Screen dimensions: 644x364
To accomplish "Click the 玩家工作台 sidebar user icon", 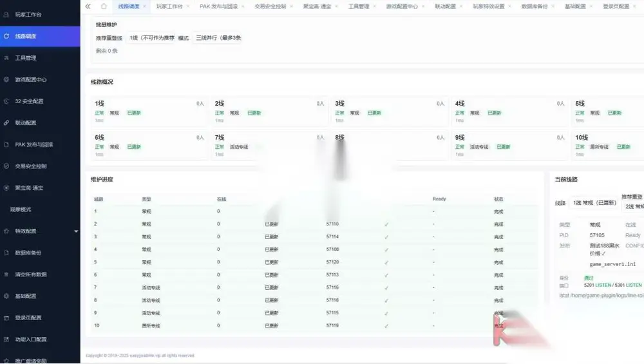I will 6,14.
